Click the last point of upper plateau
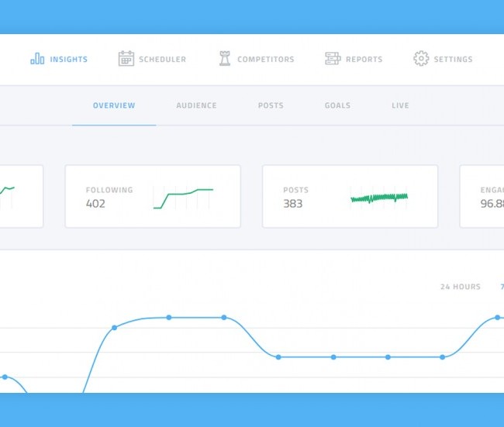Viewport: 504px width, 427px height. pyautogui.click(x=224, y=318)
